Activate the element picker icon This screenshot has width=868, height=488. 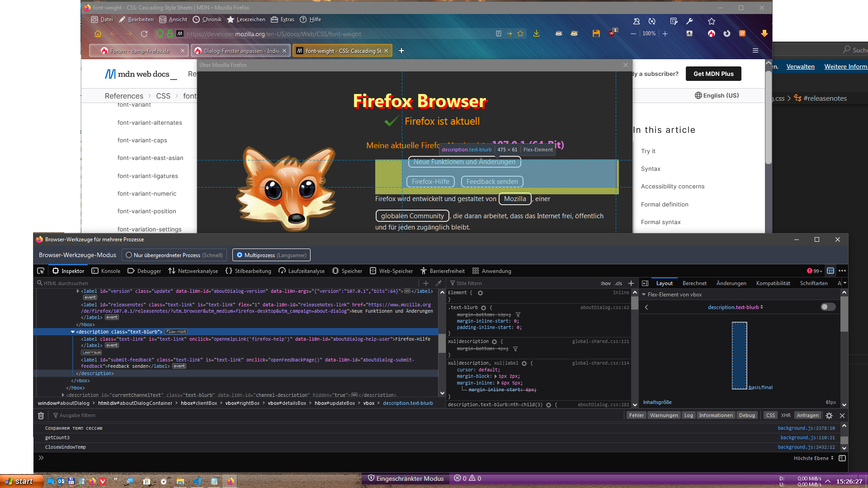point(41,271)
